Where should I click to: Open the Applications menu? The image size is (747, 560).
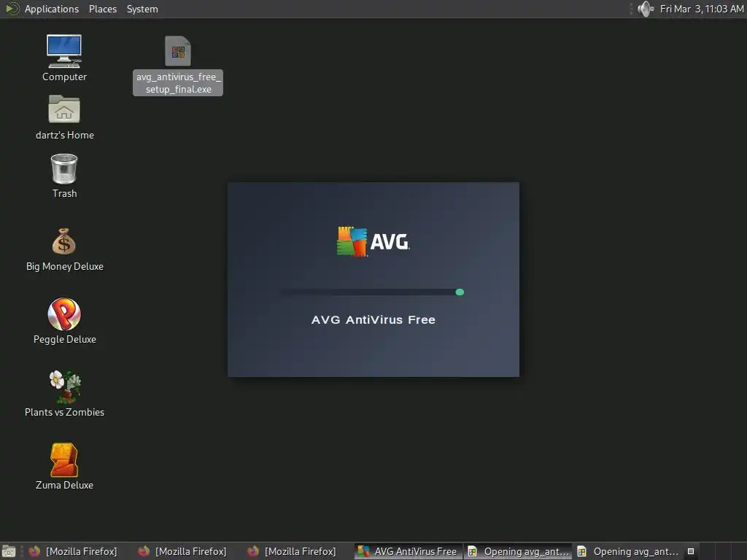click(52, 9)
